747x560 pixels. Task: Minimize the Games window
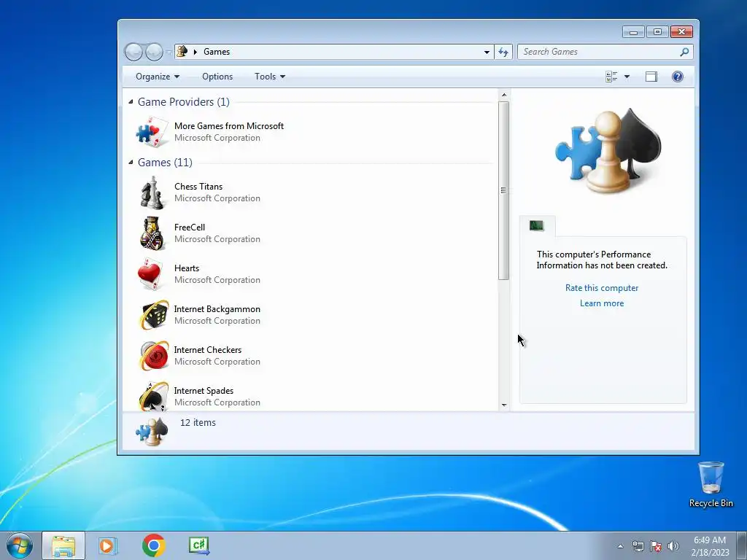pyautogui.click(x=633, y=32)
